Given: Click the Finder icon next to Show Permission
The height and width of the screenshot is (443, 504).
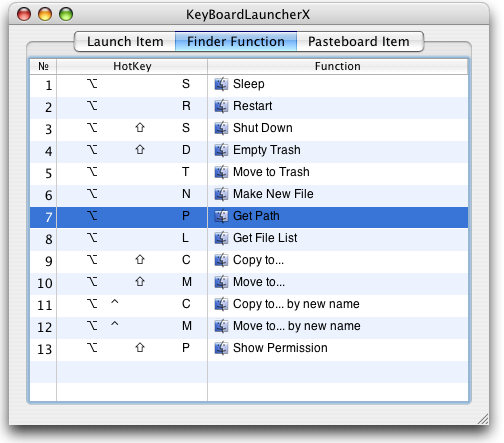Looking at the screenshot, I should [221, 348].
